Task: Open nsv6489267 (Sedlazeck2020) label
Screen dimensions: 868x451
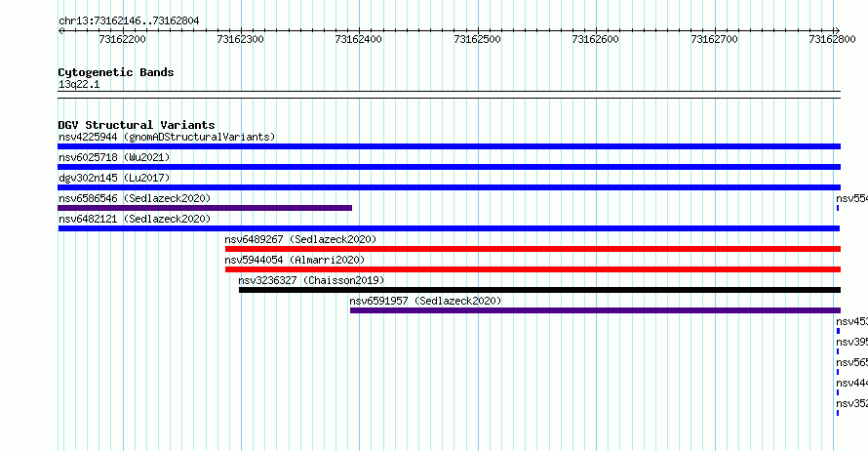Action: click(x=300, y=239)
